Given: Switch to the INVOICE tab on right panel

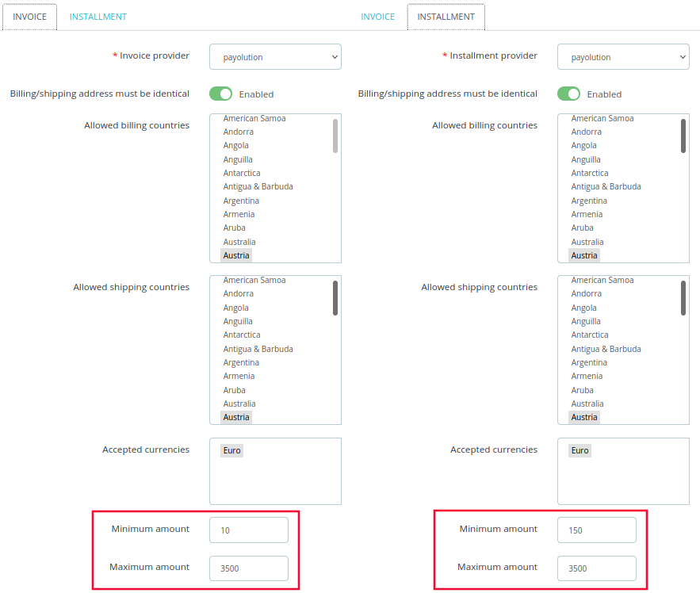Looking at the screenshot, I should [377, 17].
